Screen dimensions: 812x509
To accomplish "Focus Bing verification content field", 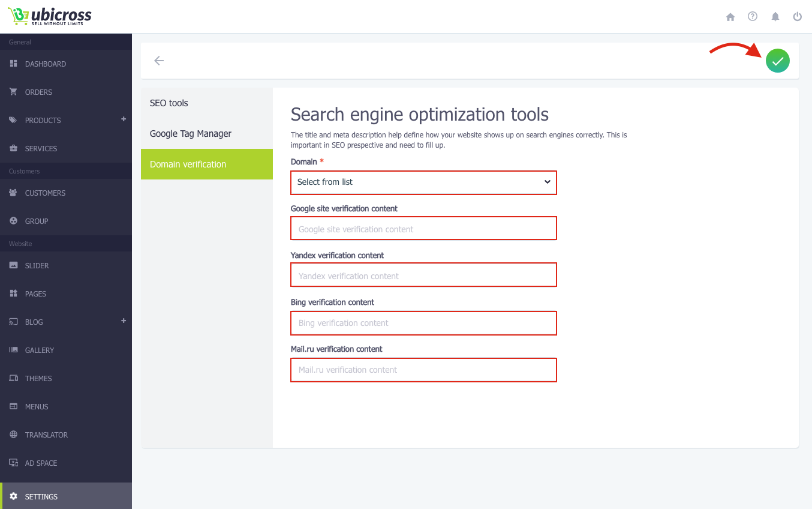I will [x=424, y=322].
